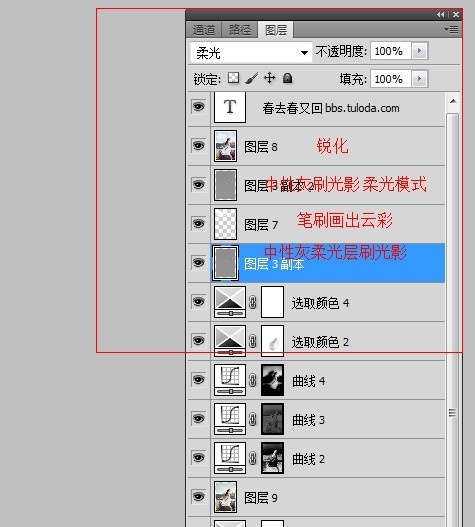Toggle lock transparent pixels icon
Viewport: 475px width, 527px height.
coord(233,78)
